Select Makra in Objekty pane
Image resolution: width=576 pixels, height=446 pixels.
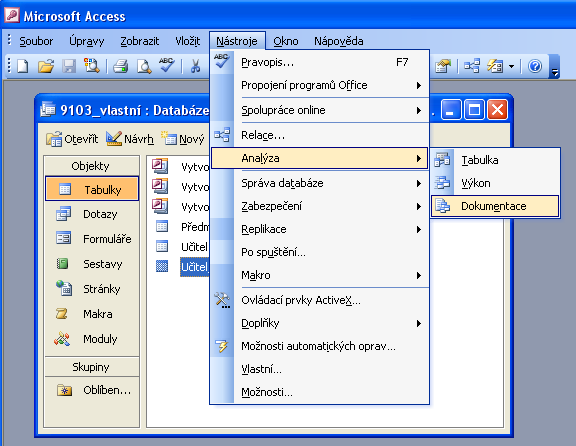[92, 314]
